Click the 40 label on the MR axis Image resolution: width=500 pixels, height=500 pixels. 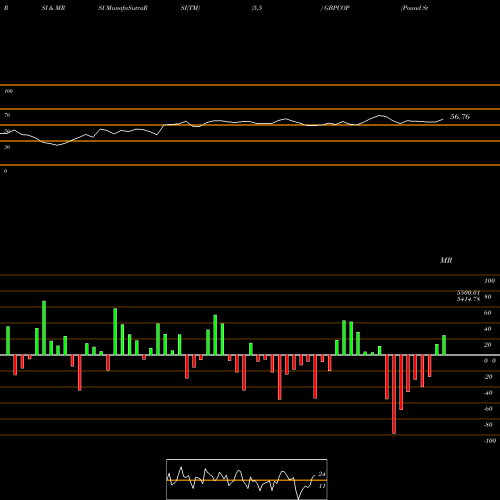pyautogui.click(x=488, y=329)
